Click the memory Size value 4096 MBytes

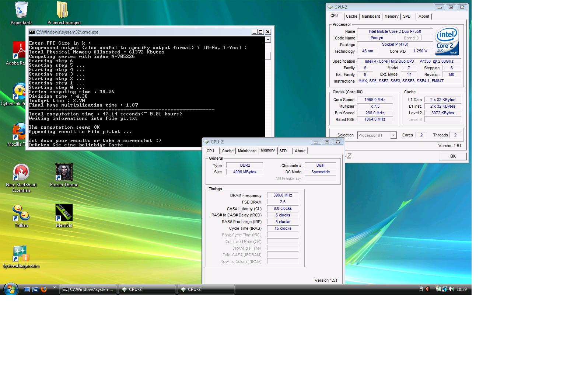pyautogui.click(x=245, y=172)
